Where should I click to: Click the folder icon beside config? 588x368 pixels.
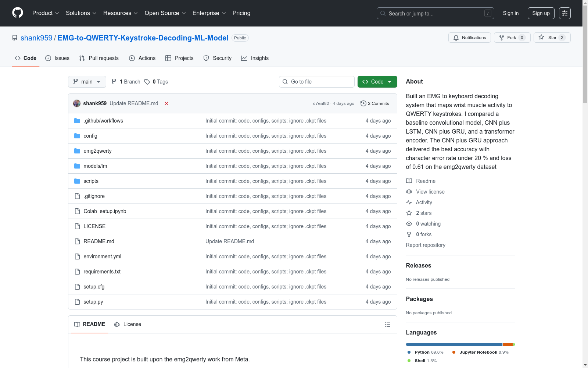pyautogui.click(x=77, y=136)
